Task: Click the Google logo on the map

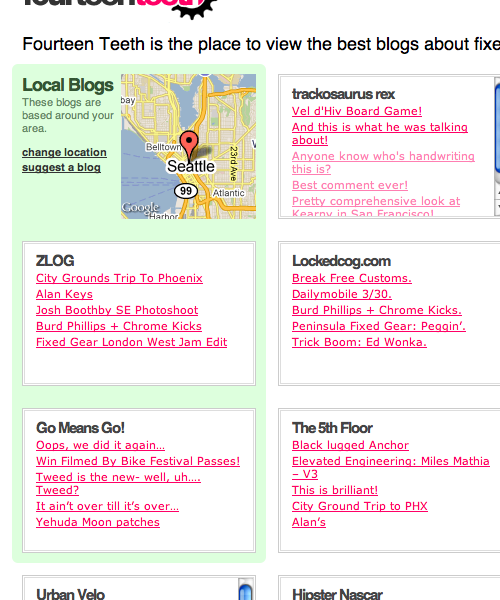Action: pos(140,208)
